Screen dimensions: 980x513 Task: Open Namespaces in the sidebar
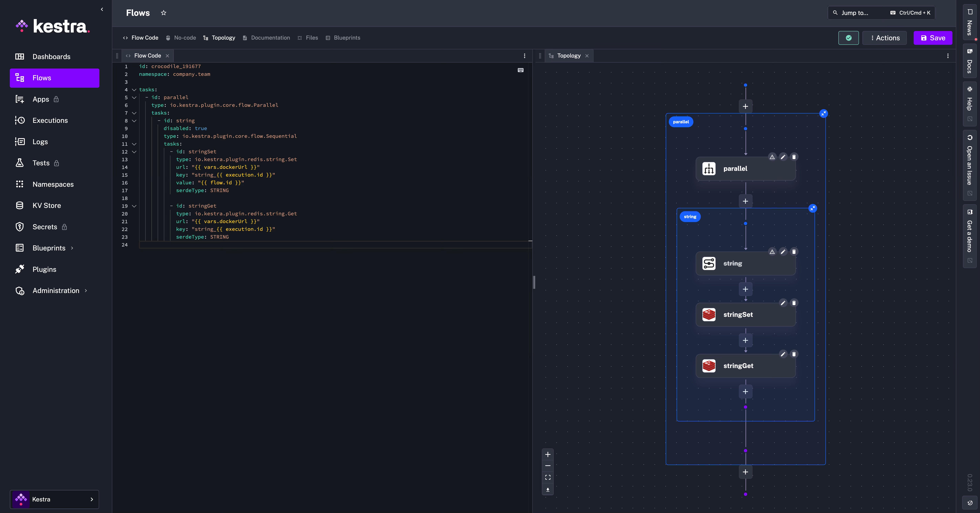click(x=54, y=184)
